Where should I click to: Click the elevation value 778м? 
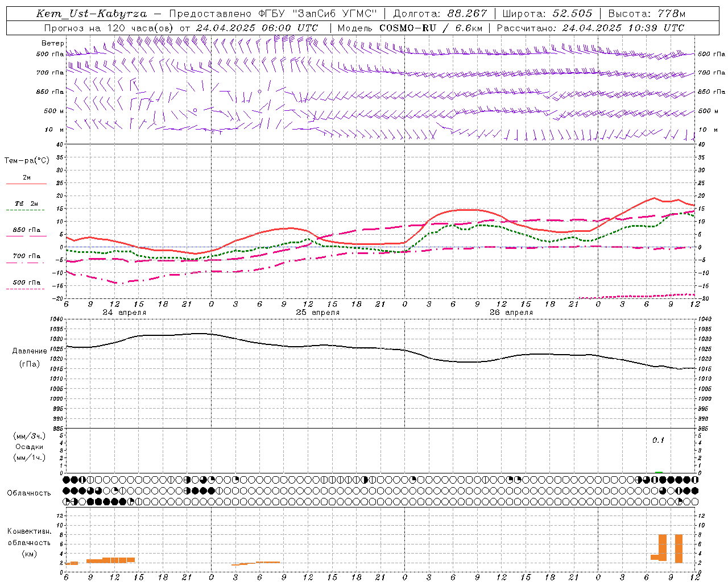671,14
